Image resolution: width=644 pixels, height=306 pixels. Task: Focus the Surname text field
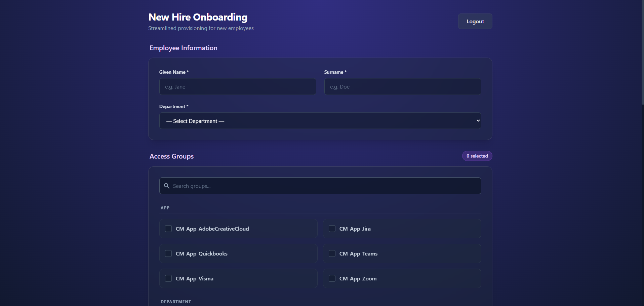pos(402,87)
